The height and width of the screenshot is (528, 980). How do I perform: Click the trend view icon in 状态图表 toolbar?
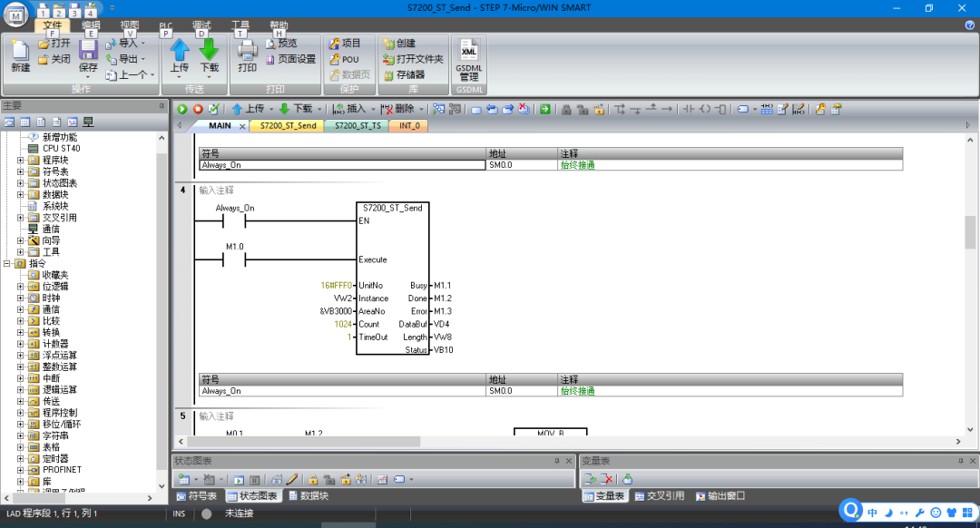pos(382,479)
